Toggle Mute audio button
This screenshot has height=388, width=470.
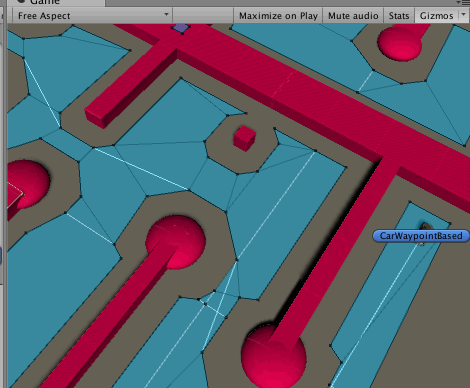tap(353, 16)
